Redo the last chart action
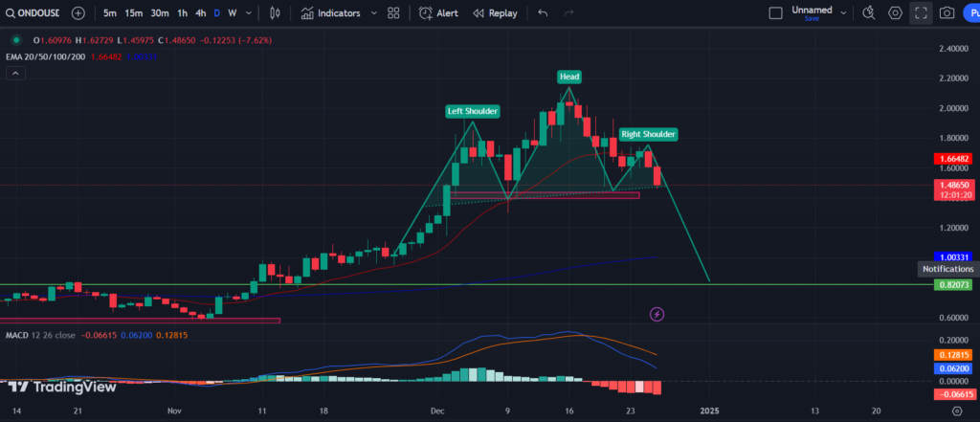Viewport: 980px width, 422px height. click(568, 13)
